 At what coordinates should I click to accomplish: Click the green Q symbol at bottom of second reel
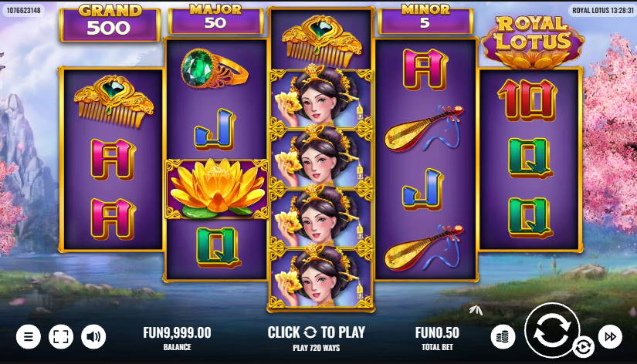tap(219, 247)
